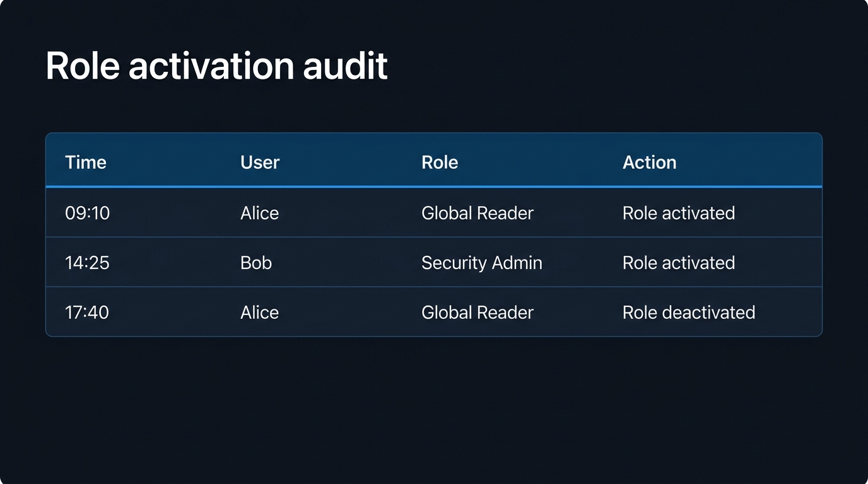This screenshot has width=868, height=484.
Task: Select "Global Reader" in the 09:10 row
Action: coord(478,213)
